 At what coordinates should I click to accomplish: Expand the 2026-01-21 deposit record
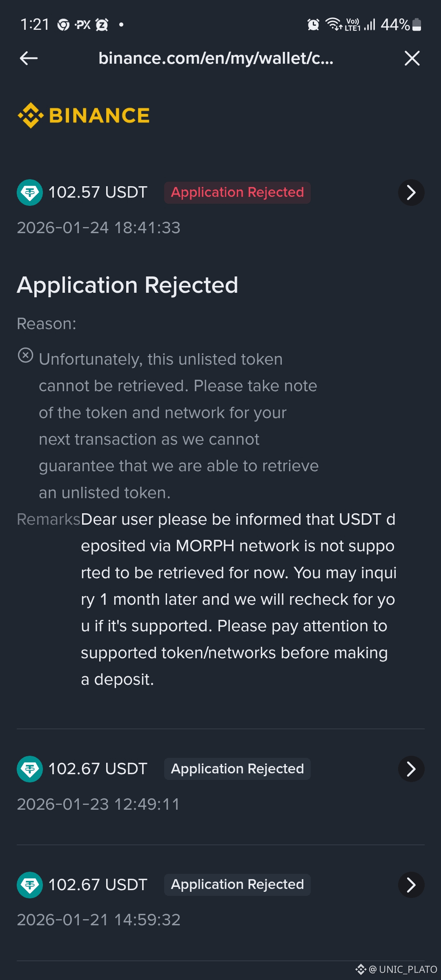[x=411, y=885]
